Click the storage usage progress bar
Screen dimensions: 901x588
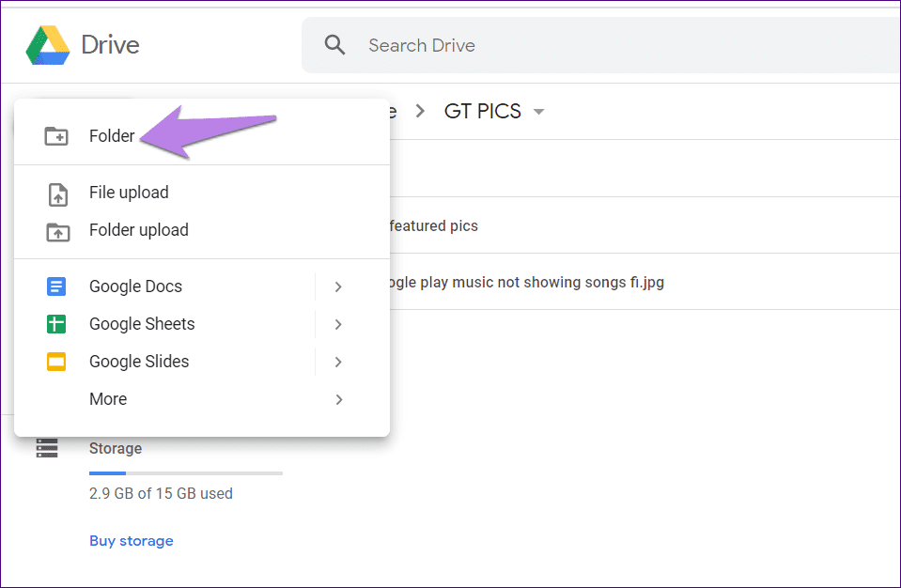coord(186,473)
